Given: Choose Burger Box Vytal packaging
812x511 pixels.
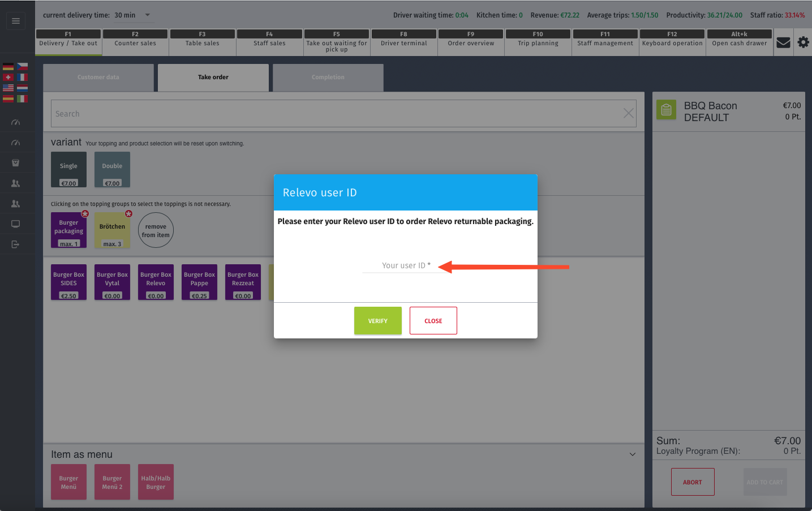Looking at the screenshot, I should 112,282.
